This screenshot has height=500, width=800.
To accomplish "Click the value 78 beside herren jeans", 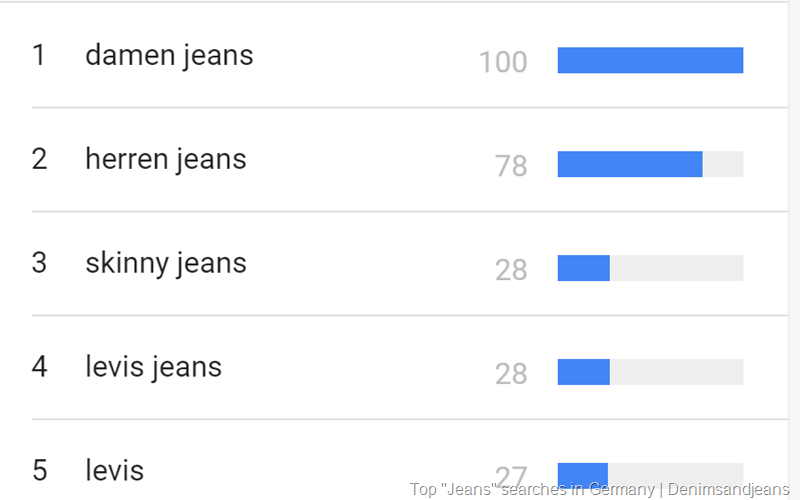I will [511, 166].
